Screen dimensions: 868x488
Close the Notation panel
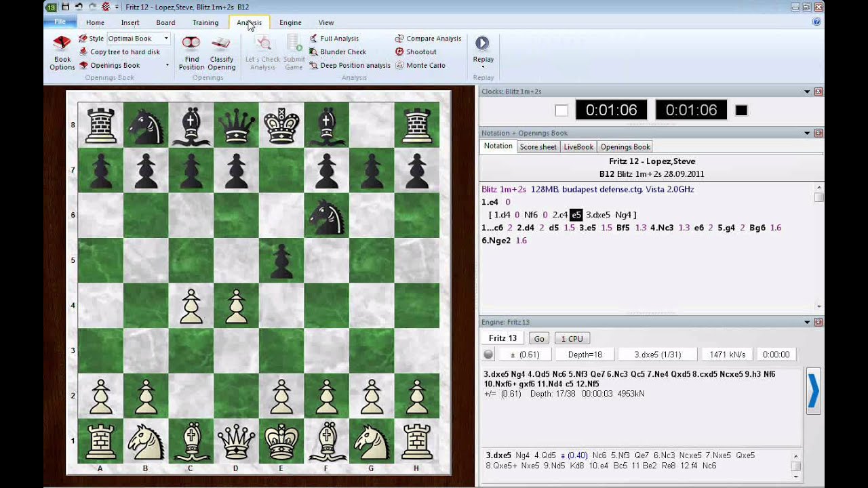click(818, 133)
